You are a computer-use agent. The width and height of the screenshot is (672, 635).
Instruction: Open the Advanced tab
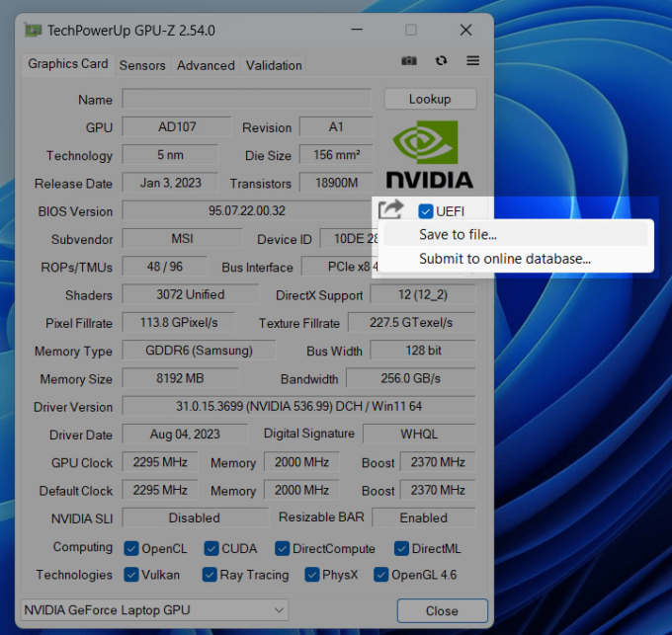206,65
